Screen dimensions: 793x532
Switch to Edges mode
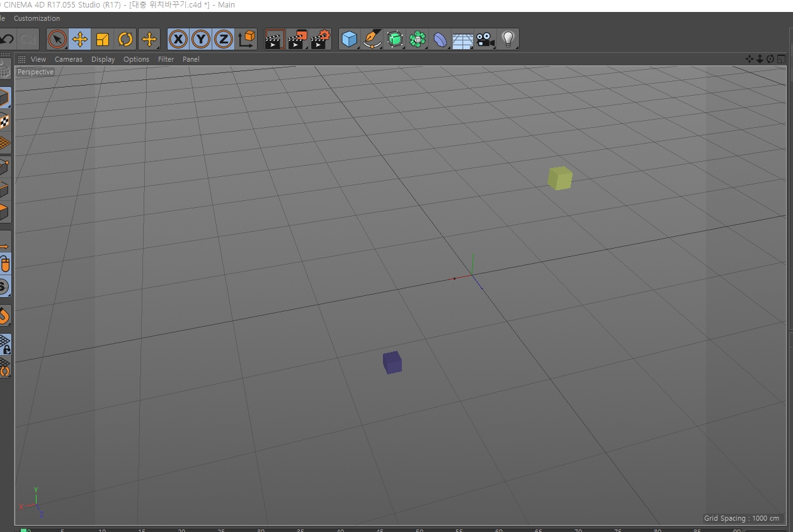(5, 190)
